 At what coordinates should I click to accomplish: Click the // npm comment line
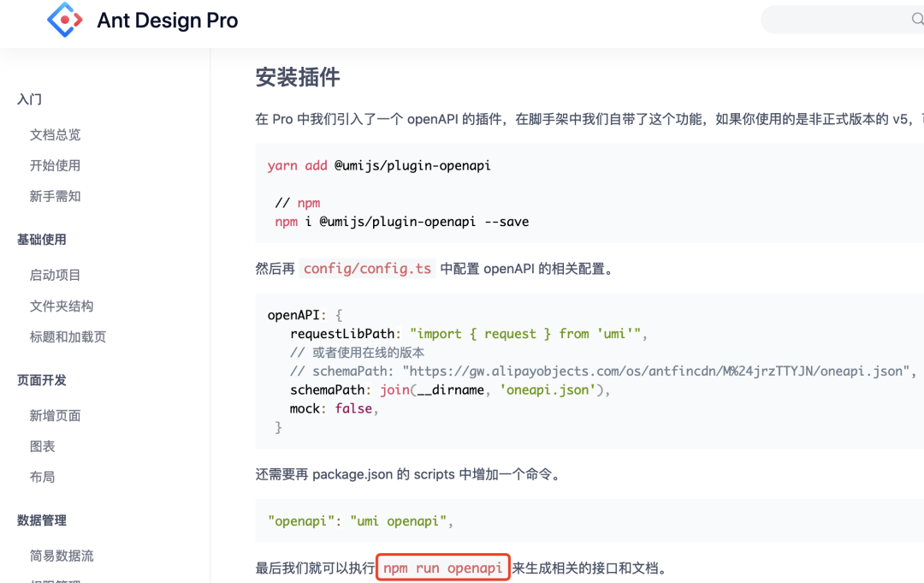pyautogui.click(x=298, y=203)
